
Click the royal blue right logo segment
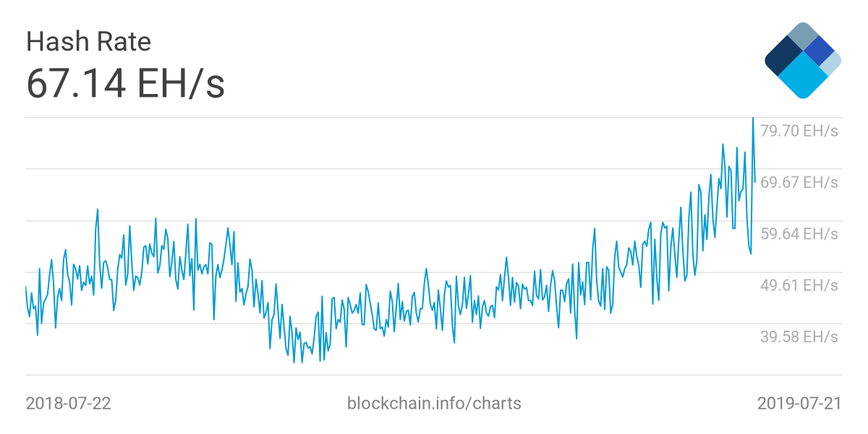click(x=819, y=50)
